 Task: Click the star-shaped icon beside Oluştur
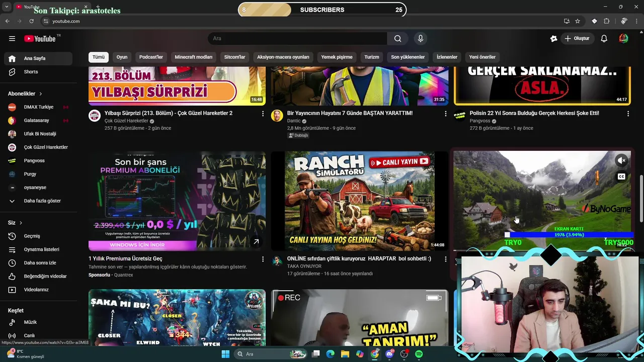554,39
